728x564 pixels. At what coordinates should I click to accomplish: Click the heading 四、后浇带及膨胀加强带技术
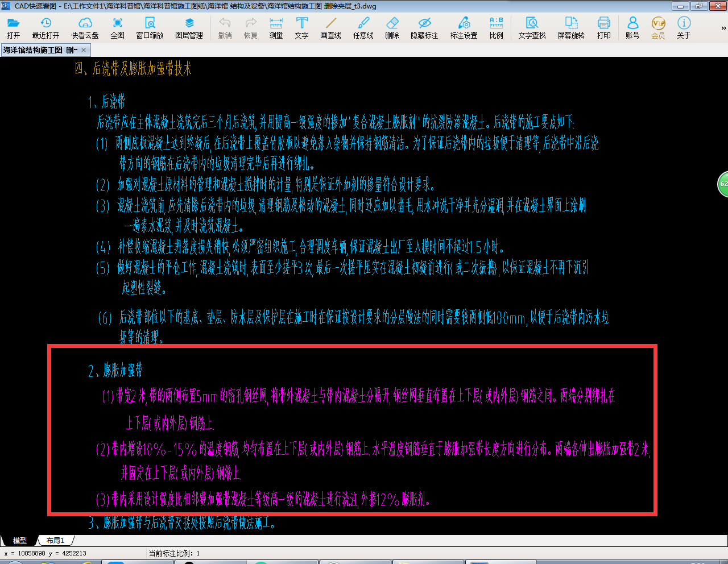[133, 69]
